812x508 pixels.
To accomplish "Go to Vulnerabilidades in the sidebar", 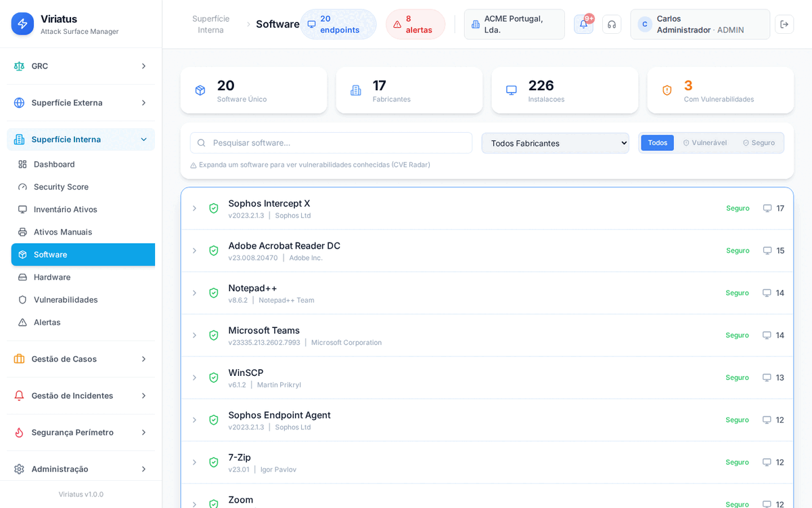I will (66, 300).
